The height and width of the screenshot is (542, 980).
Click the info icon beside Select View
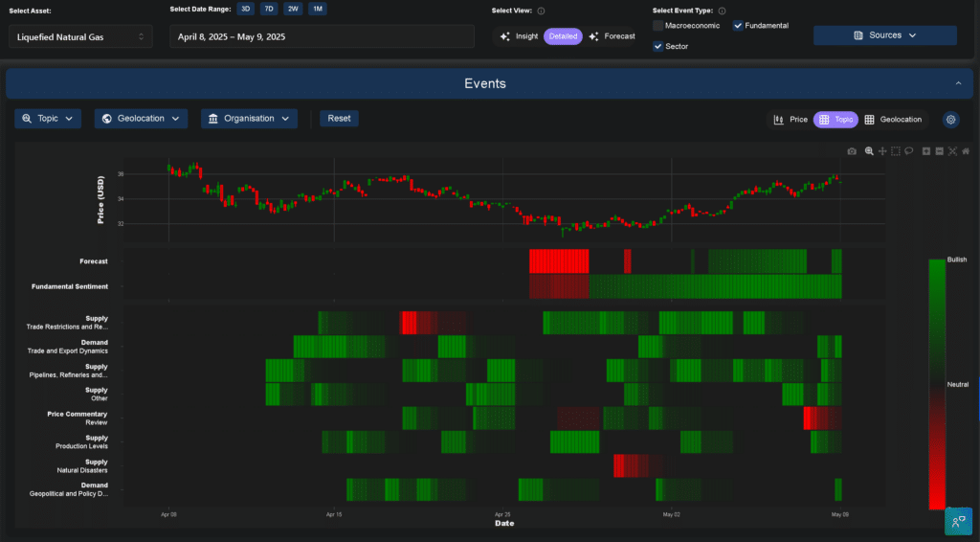click(542, 11)
